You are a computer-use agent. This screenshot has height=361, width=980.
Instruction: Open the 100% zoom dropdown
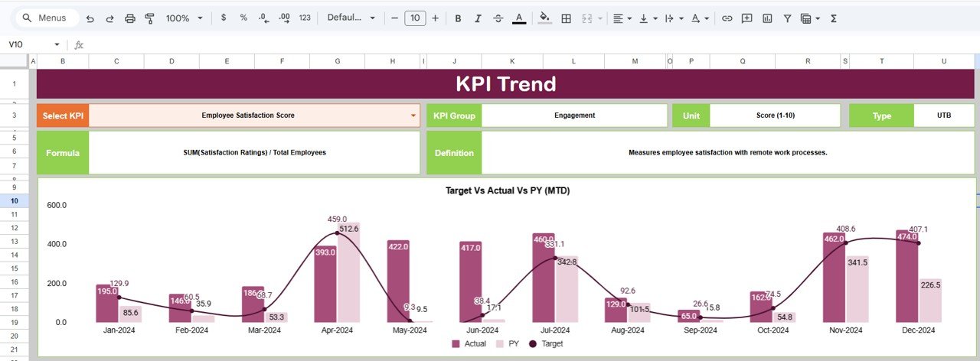coord(185,18)
